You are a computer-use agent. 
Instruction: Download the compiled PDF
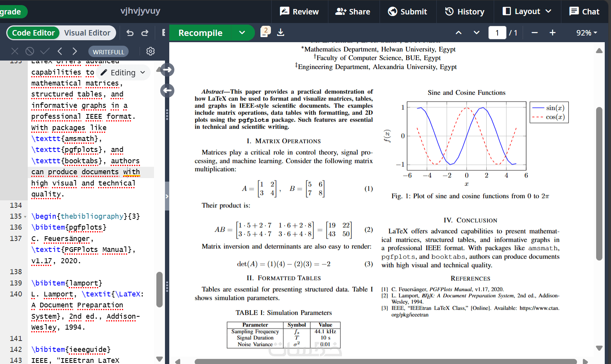coord(281,32)
